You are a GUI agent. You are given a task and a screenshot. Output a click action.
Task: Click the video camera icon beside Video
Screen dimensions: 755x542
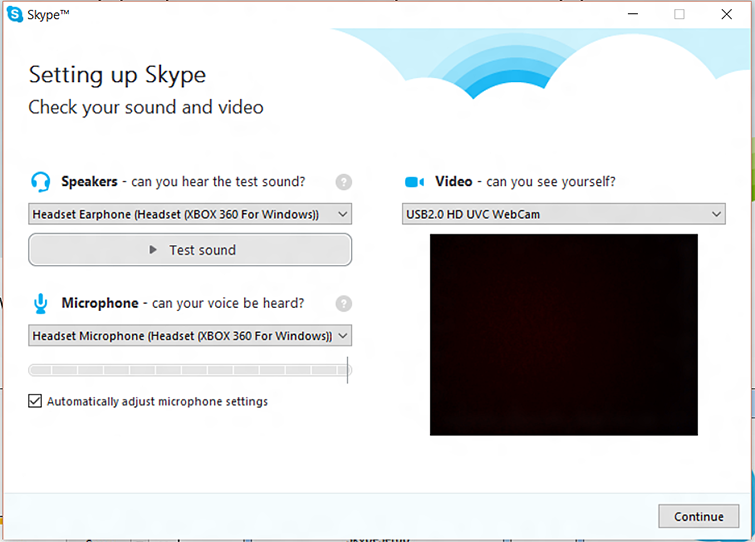415,182
